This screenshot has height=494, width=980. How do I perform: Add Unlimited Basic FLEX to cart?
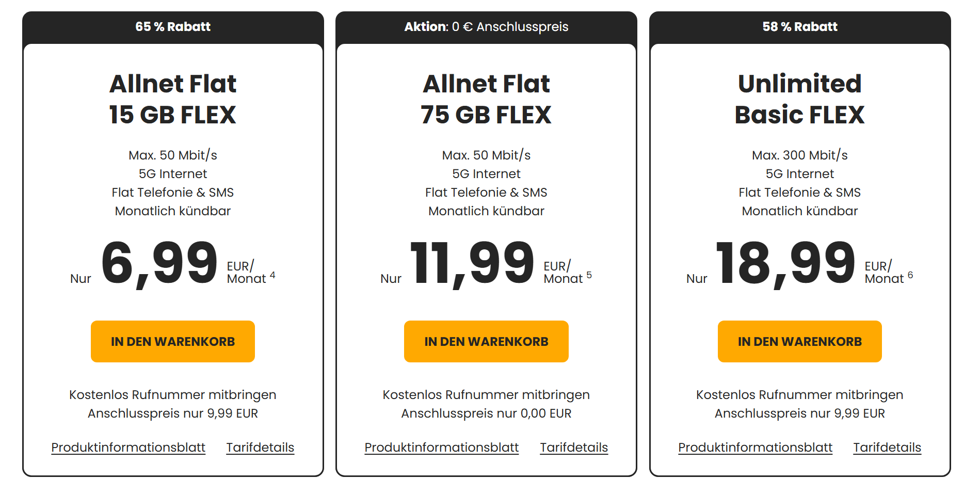799,341
